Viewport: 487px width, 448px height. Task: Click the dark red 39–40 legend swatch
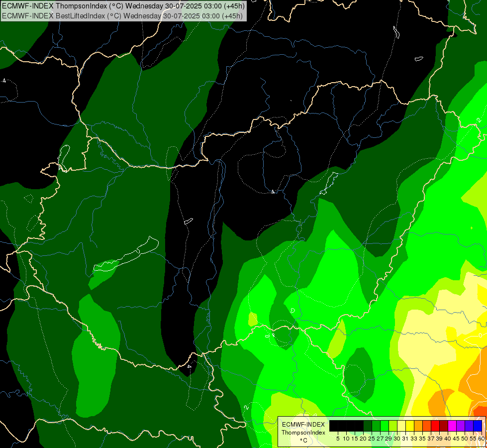tap(444, 426)
